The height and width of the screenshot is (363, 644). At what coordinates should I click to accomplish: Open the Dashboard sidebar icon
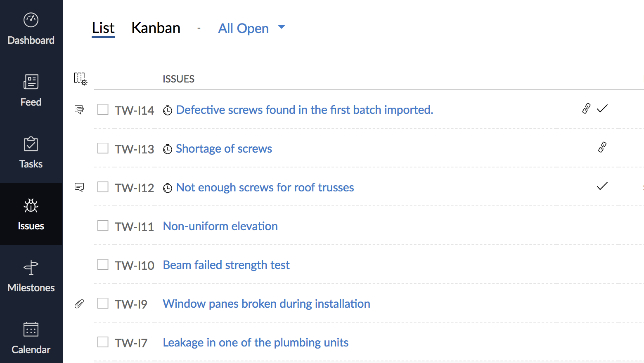pos(31,20)
